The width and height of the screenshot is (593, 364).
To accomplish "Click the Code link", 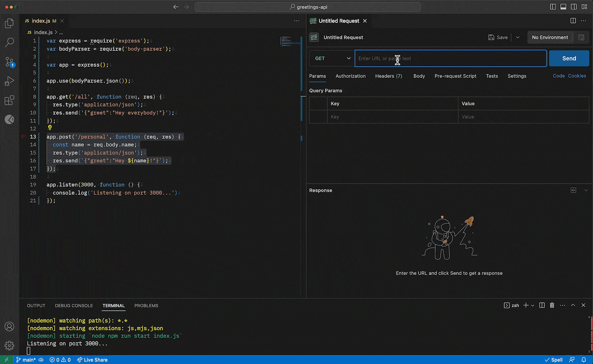I will click(559, 76).
